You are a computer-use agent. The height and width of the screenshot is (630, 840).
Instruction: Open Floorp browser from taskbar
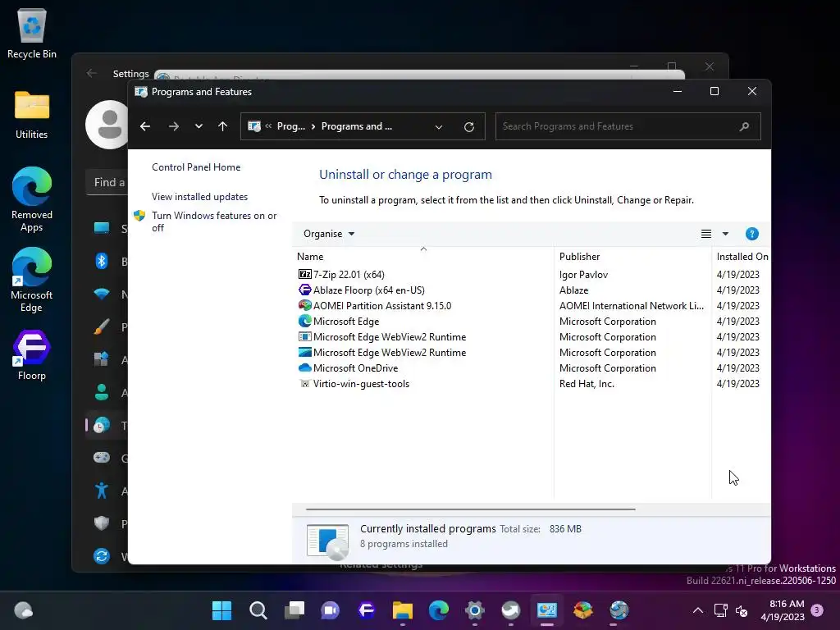click(367, 610)
